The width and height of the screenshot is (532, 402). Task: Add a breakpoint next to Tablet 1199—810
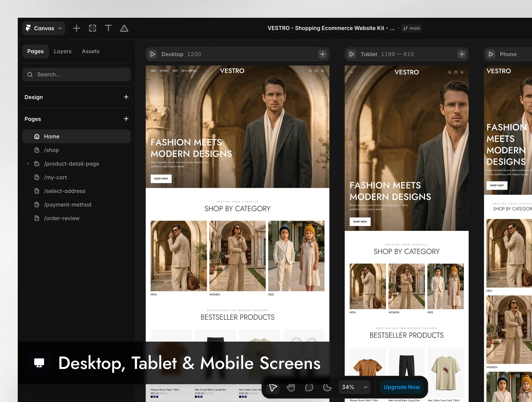pyautogui.click(x=462, y=54)
